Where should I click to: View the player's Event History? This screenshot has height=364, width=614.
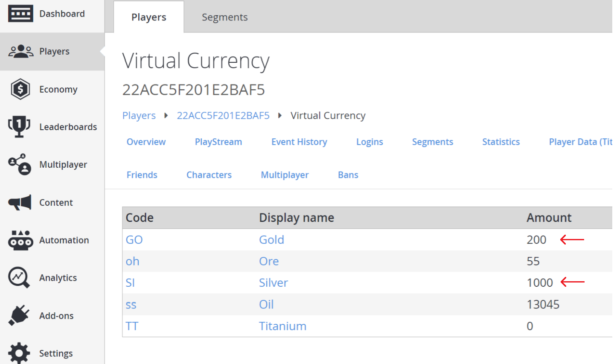pyautogui.click(x=299, y=142)
